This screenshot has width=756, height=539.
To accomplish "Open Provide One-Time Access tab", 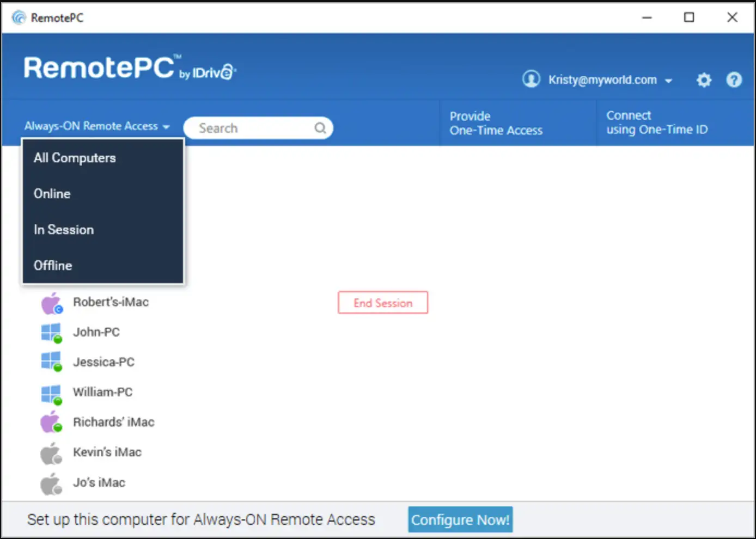I will pos(517,123).
